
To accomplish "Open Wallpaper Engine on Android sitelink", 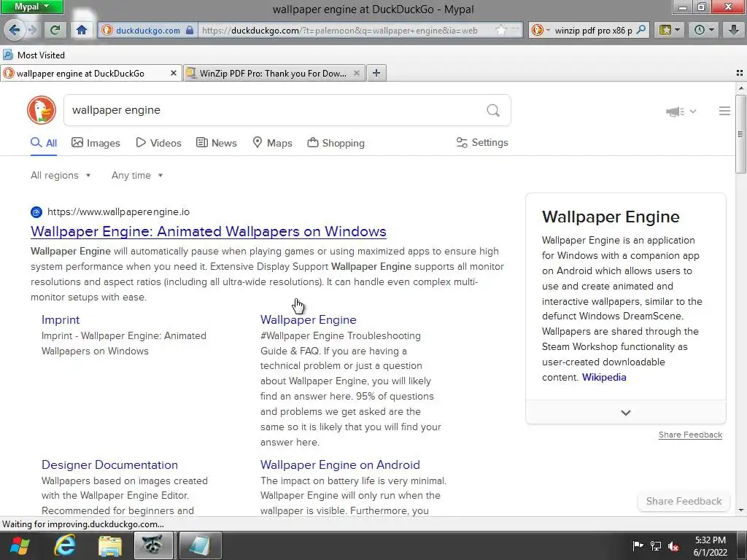I will 340,464.
